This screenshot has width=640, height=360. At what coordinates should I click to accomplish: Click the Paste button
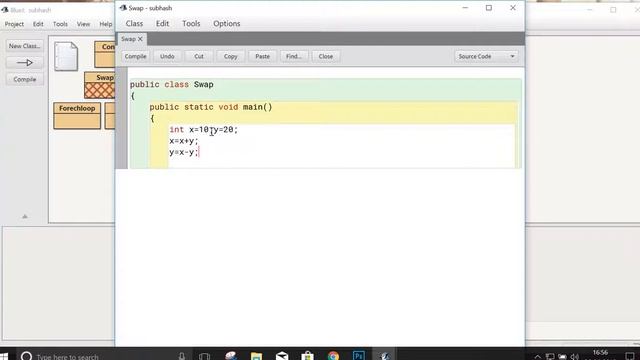[x=262, y=56]
